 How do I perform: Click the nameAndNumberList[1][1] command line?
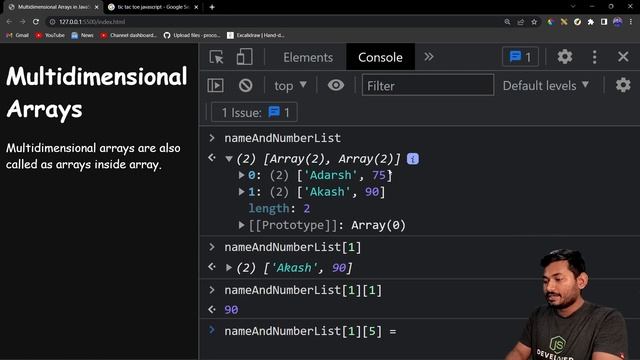(x=303, y=290)
